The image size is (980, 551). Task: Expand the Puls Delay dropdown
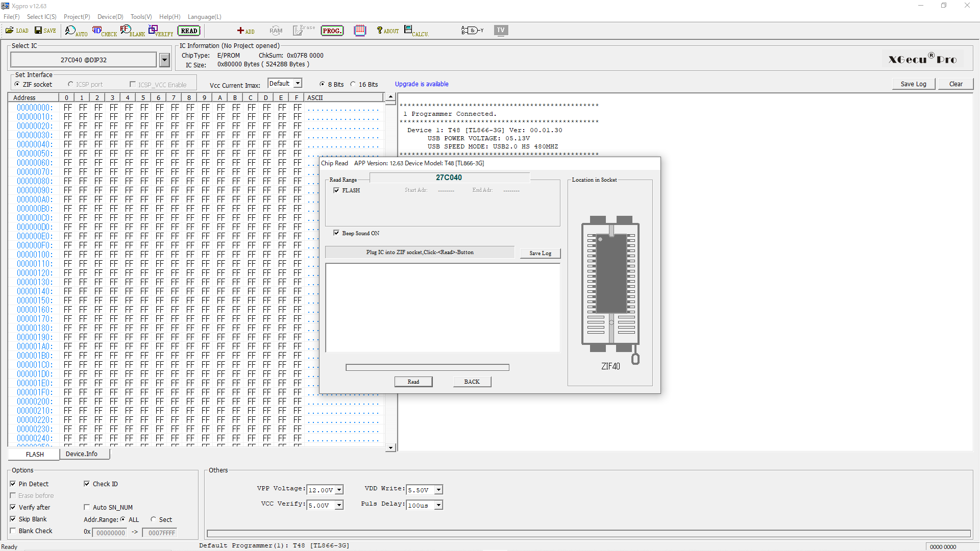coord(438,505)
